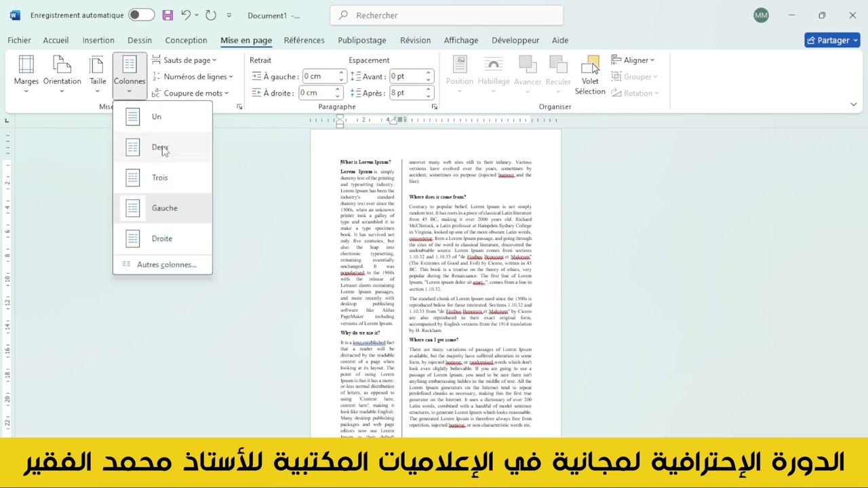Open the Marges margins button
Viewport: 868px width, 488px height.
pyautogui.click(x=26, y=75)
